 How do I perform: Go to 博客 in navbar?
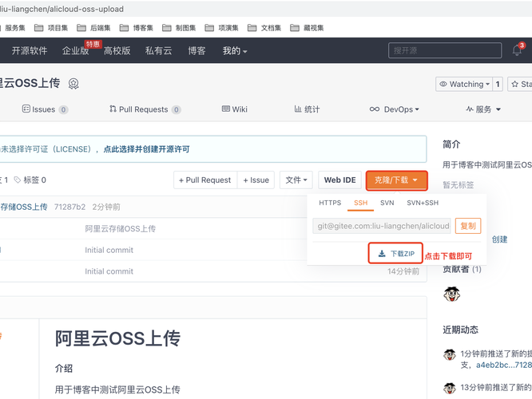coord(197,51)
